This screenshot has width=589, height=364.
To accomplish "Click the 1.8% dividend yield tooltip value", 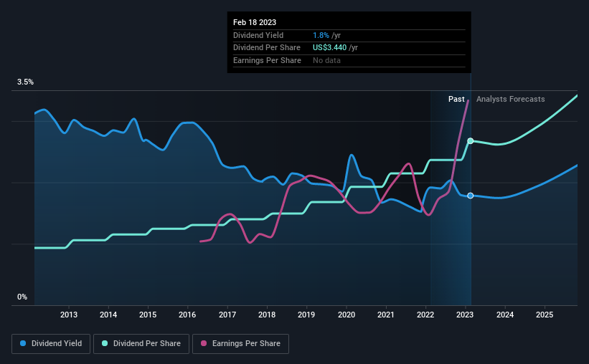I will 321,35.
